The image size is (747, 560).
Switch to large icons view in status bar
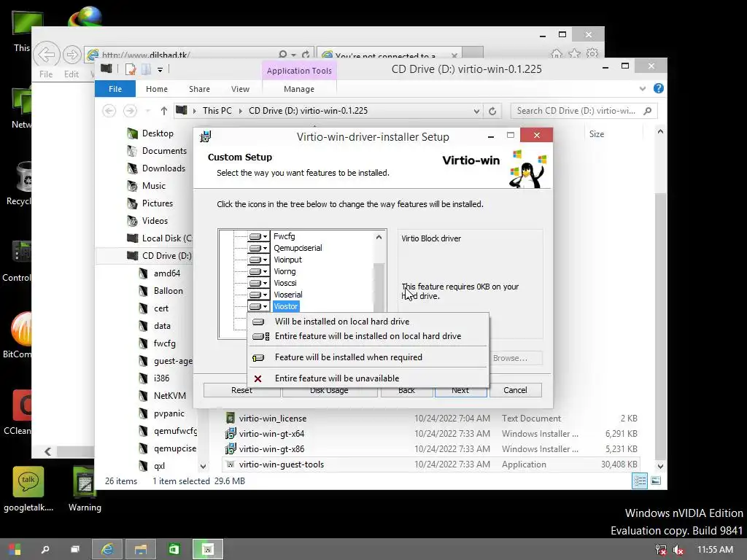tap(656, 481)
